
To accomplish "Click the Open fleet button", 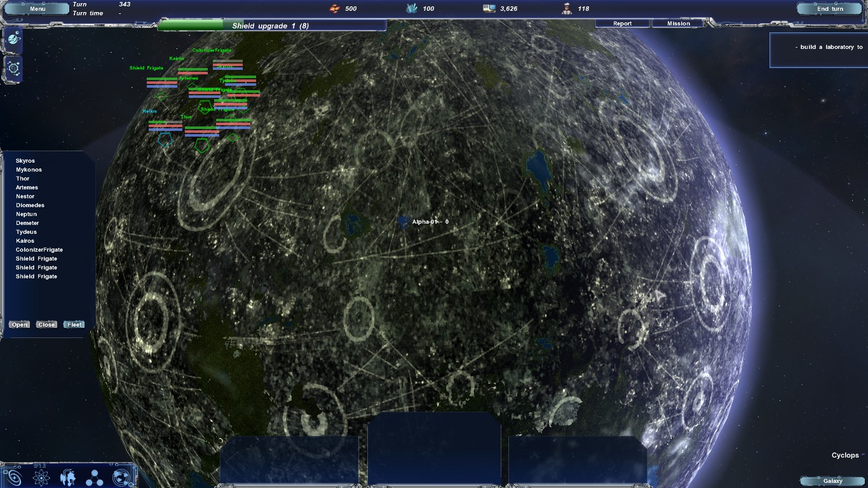I will (x=20, y=325).
